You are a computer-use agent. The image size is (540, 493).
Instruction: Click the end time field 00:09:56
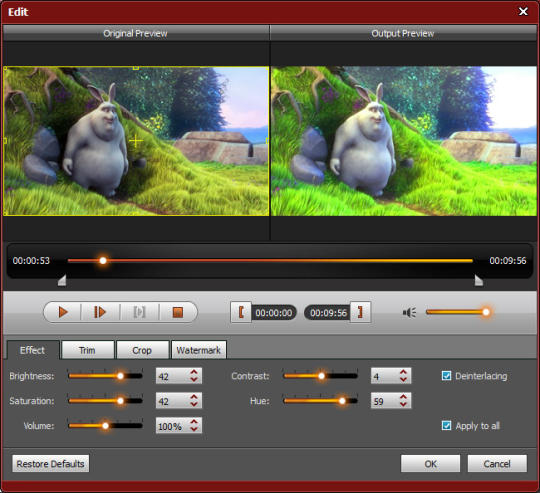tap(328, 313)
